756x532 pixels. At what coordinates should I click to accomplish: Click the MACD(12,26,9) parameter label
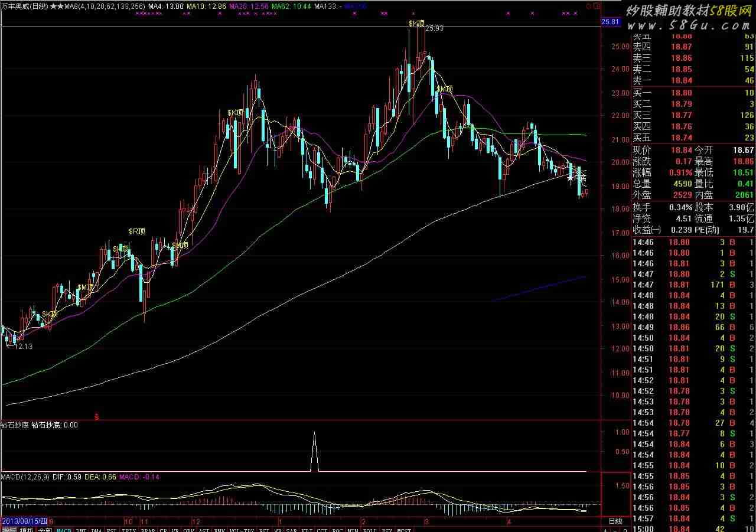(x=25, y=476)
